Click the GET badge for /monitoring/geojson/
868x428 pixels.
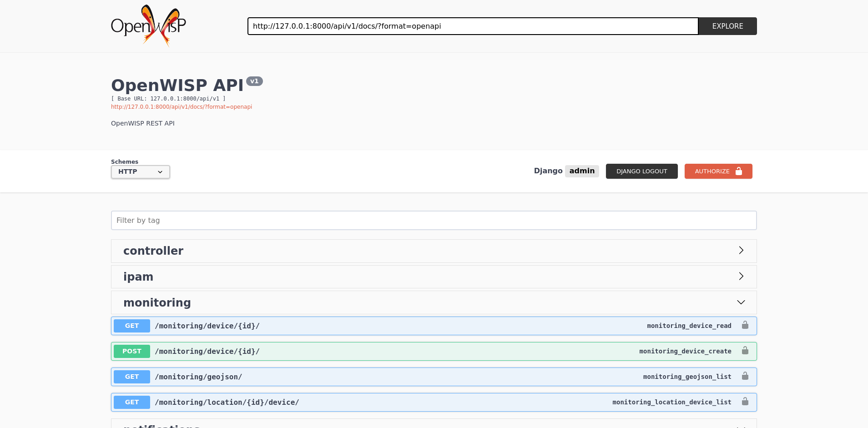coord(132,377)
